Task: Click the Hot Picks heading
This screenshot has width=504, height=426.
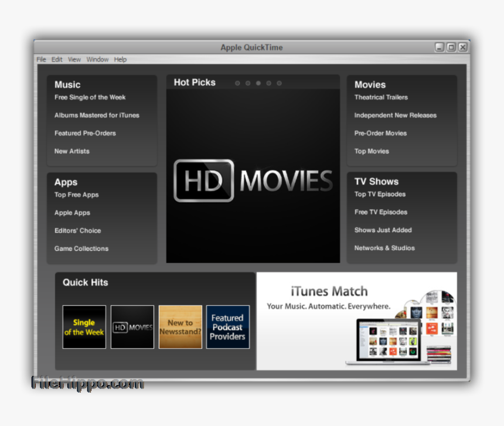Action: tap(195, 83)
